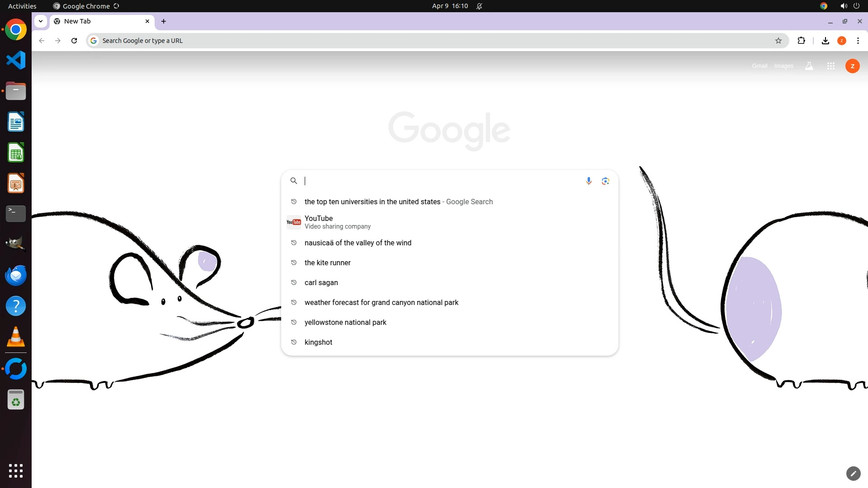Open the system power menu in top bar
The width and height of the screenshot is (868, 488).
(x=856, y=6)
